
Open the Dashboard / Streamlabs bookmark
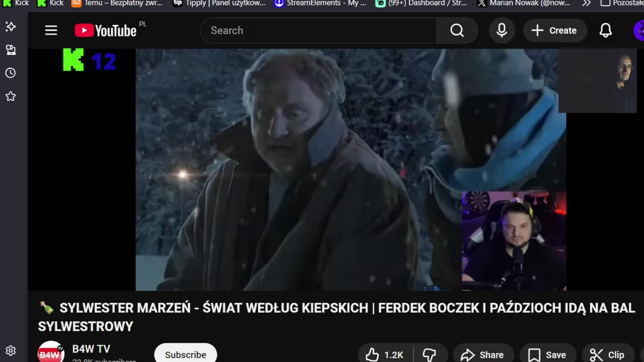click(x=422, y=3)
